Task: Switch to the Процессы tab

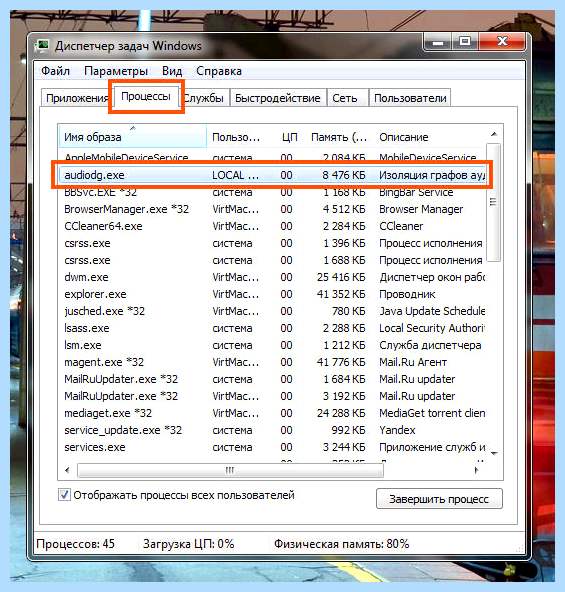Action: [146, 97]
